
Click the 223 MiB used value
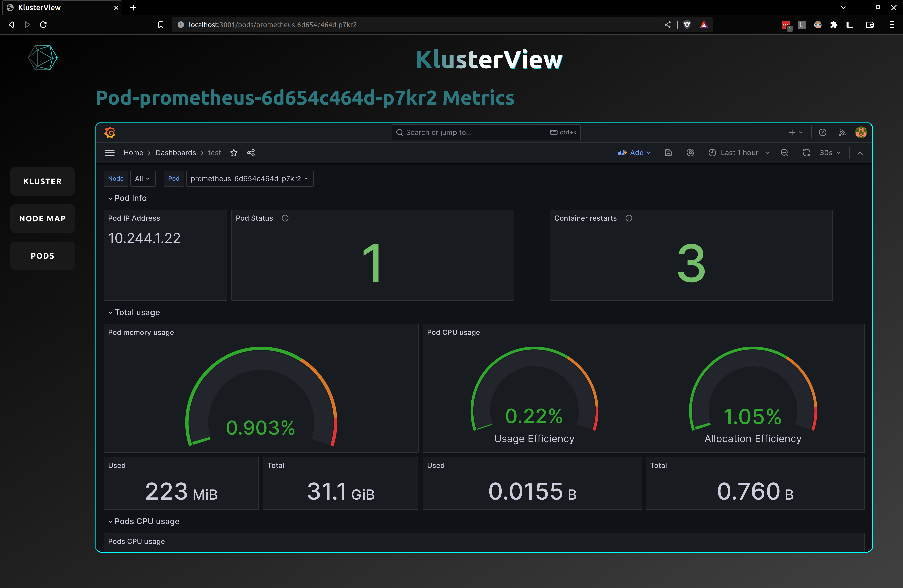[x=181, y=492]
